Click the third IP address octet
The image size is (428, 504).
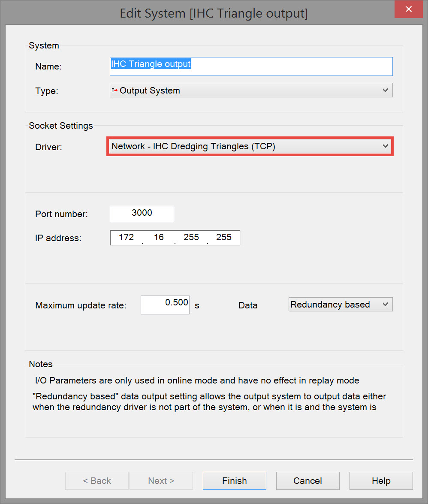point(191,238)
